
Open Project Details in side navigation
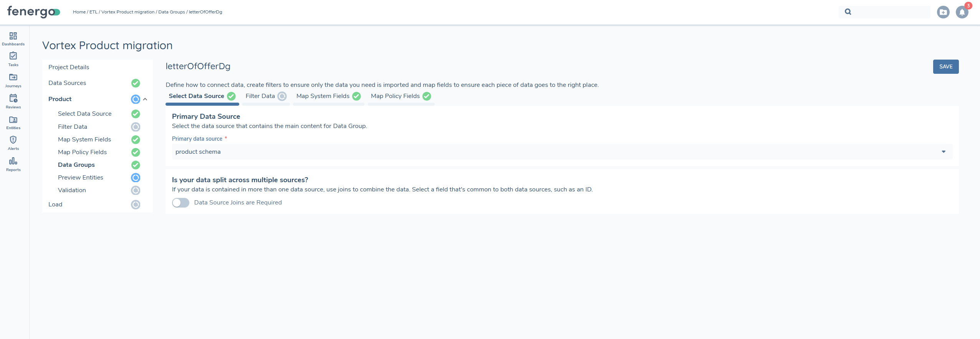(69, 67)
